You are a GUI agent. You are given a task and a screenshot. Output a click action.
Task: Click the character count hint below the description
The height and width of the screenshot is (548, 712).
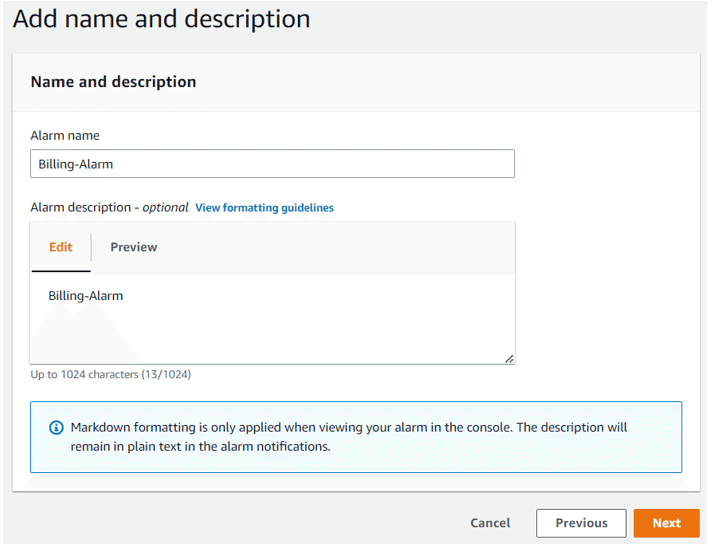(x=111, y=374)
